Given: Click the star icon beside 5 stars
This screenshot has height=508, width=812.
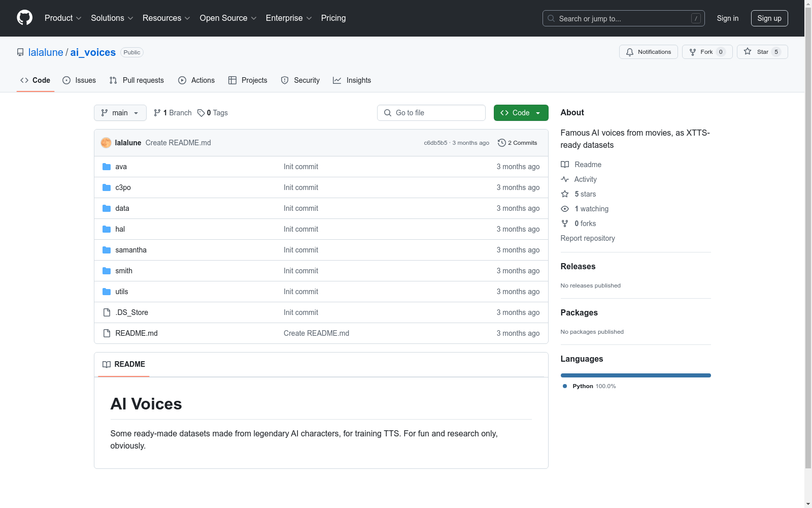Looking at the screenshot, I should click(x=565, y=194).
